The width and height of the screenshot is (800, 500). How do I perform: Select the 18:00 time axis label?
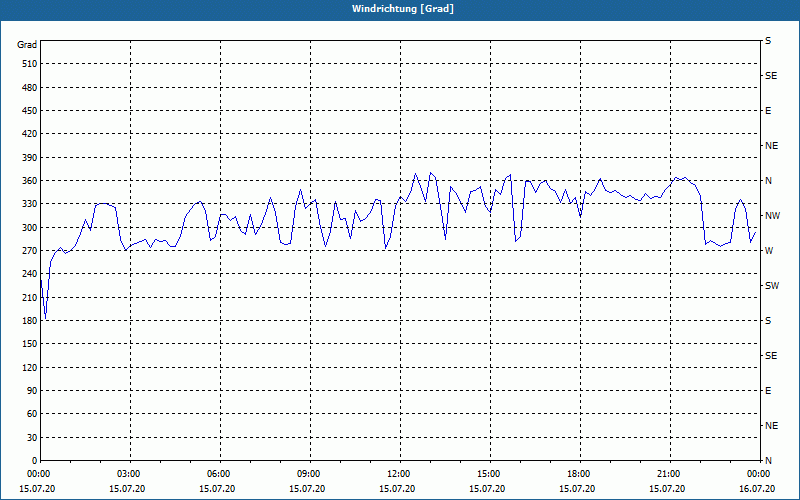point(580,473)
